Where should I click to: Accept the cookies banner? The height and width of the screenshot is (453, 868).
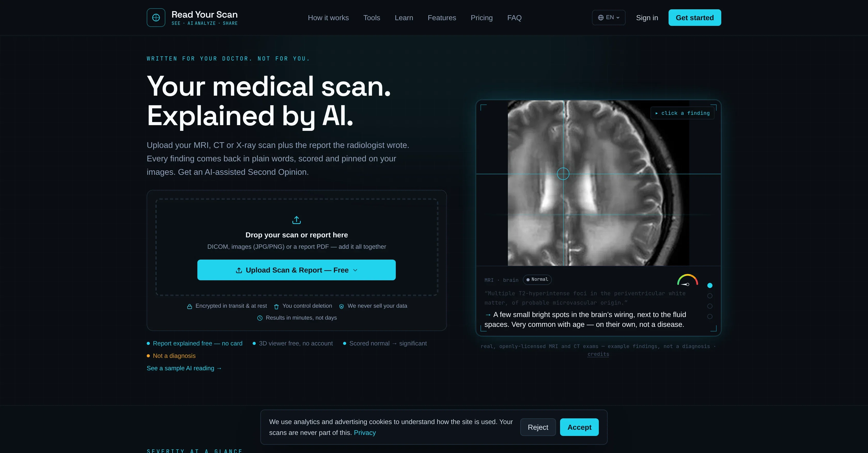(x=579, y=427)
